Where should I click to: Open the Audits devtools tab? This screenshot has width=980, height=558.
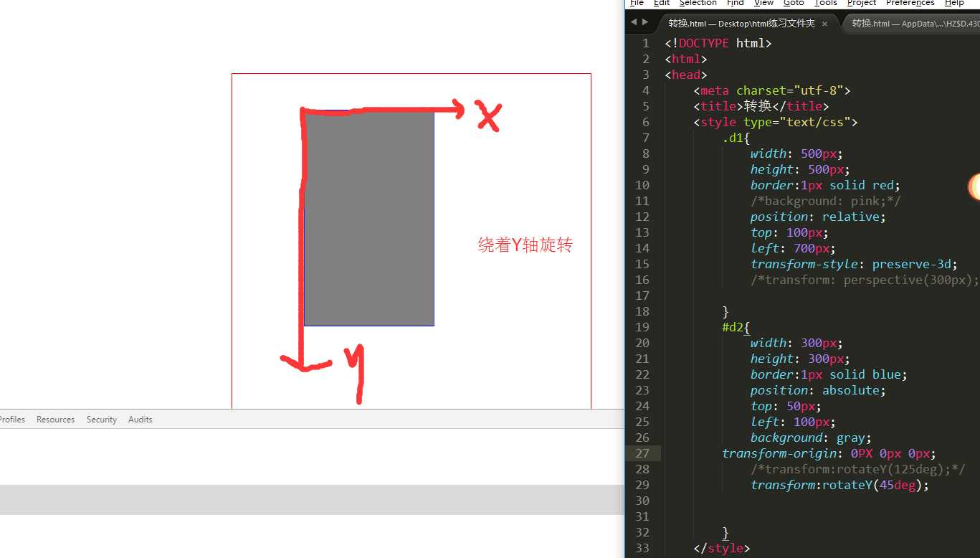pyautogui.click(x=141, y=420)
